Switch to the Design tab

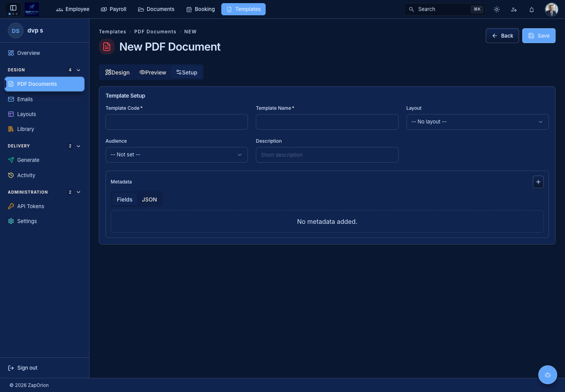click(x=117, y=73)
